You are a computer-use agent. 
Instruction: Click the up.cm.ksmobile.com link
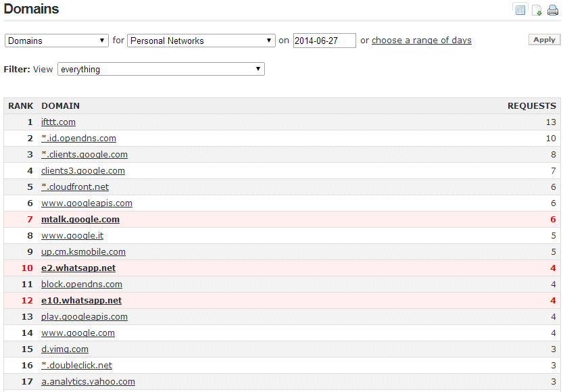(83, 252)
